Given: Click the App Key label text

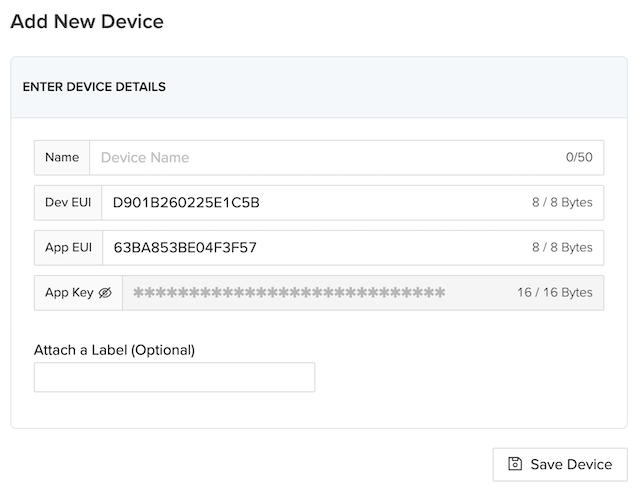Looking at the screenshot, I should point(69,293).
